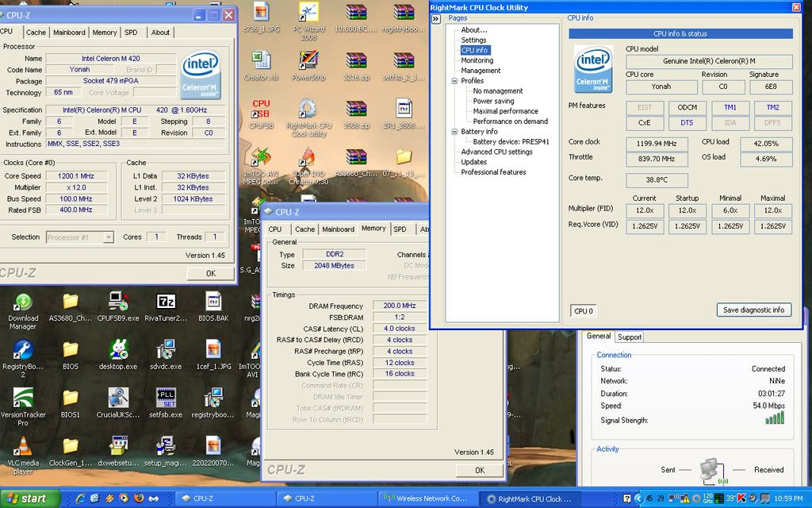Select the sdvdc.exe installer icon
The height and width of the screenshot is (508, 812).
tap(166, 355)
